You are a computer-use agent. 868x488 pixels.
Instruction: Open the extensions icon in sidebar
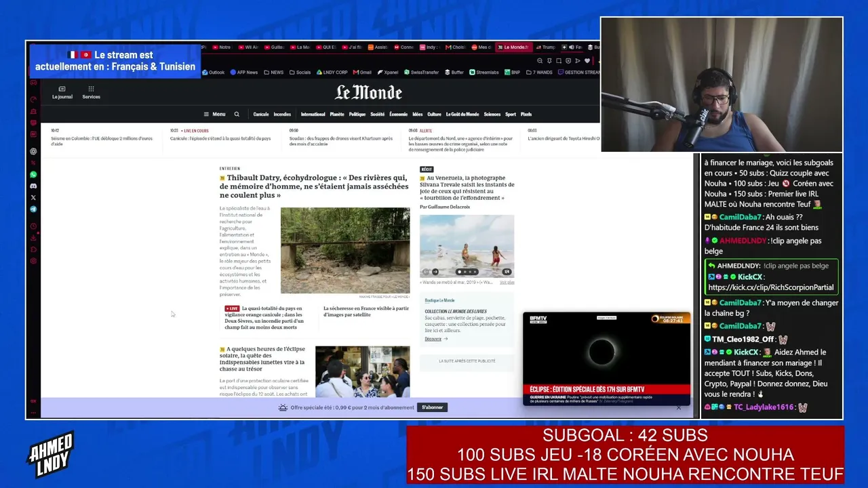pos(33,249)
